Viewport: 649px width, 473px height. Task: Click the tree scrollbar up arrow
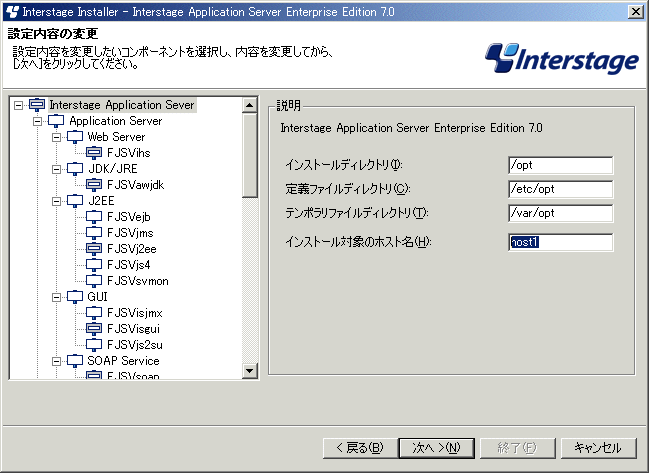tap(249, 105)
